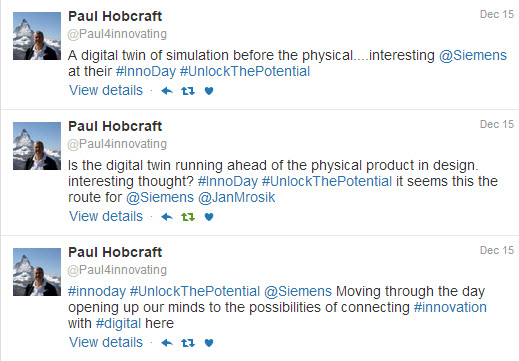The height and width of the screenshot is (361, 519).
Task: Retweet the first tweet mentioning #InnoDay
Action: click(x=188, y=91)
